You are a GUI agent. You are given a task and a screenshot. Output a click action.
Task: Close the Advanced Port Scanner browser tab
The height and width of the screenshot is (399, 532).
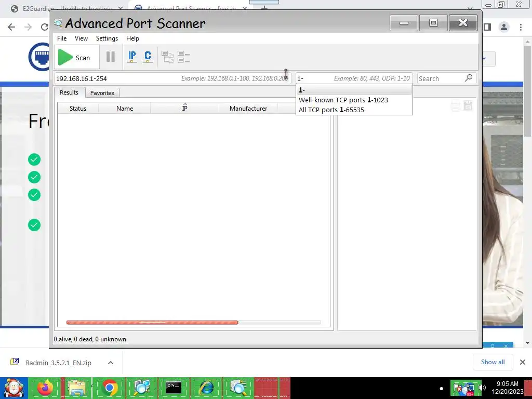[244, 8]
